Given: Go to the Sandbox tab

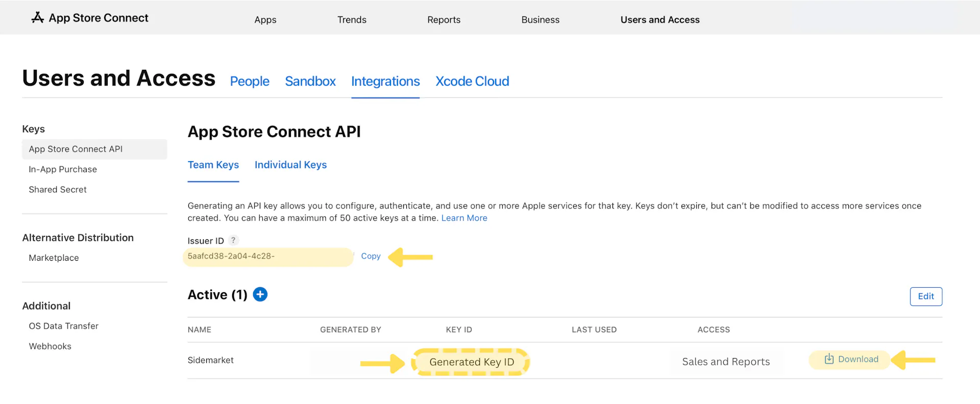Looking at the screenshot, I should tap(310, 81).
